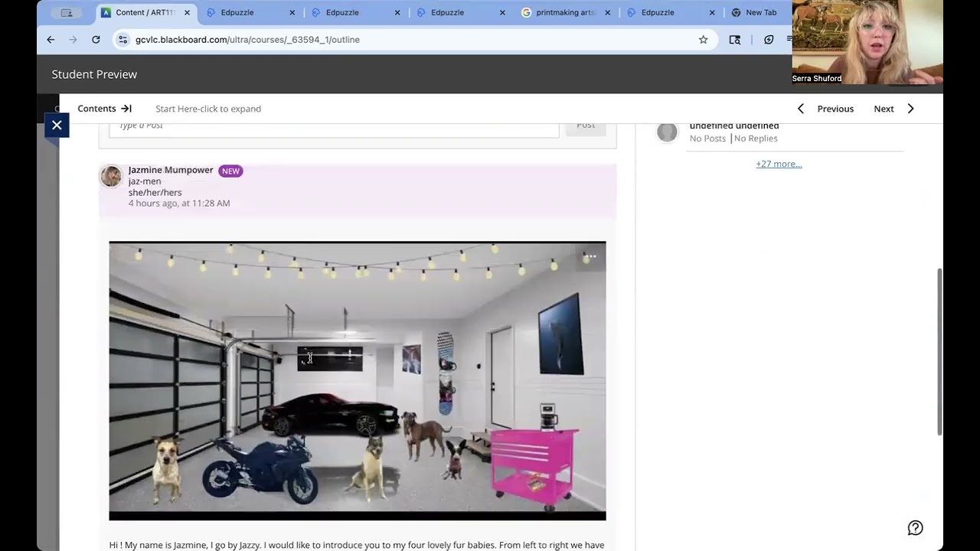
Task: Click the 'she/her/hers' pronouns text
Action: point(155,192)
